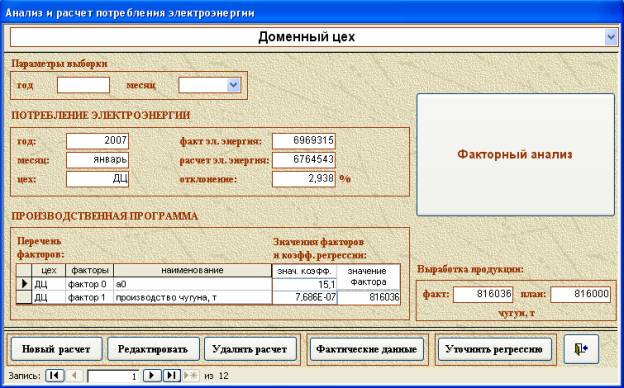Click factor value 816036 in table
The height and width of the screenshot is (388, 624).
click(x=369, y=298)
